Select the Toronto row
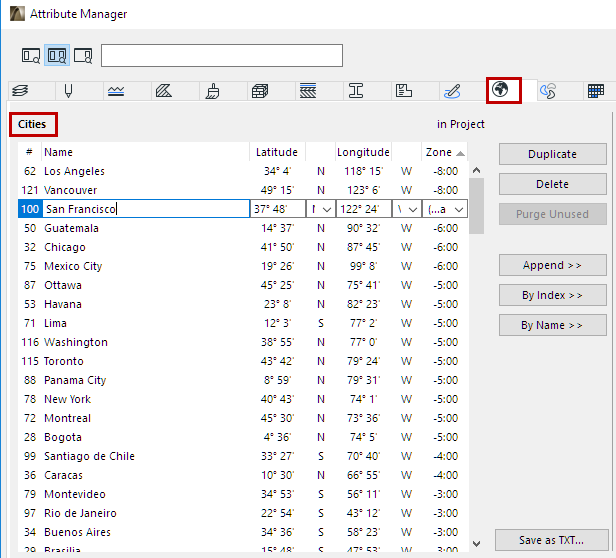 pyautogui.click(x=243, y=361)
